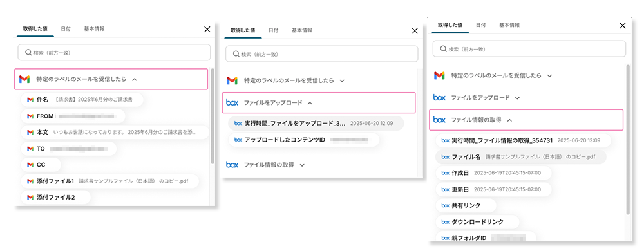This screenshot has width=644, height=251.
Task: Switch to the 日付 tab in the middle panel
Action: pyautogui.click(x=274, y=30)
